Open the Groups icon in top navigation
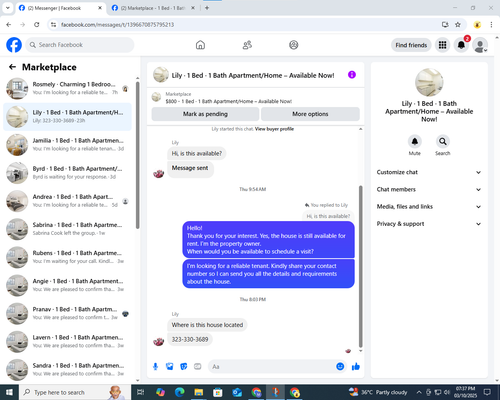500x400 pixels. (x=294, y=45)
